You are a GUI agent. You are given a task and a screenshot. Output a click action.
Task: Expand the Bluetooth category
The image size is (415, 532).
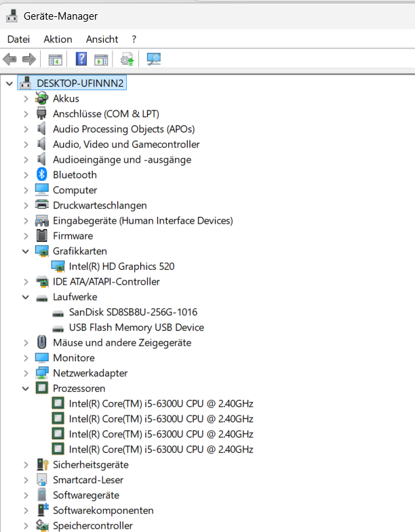26,175
